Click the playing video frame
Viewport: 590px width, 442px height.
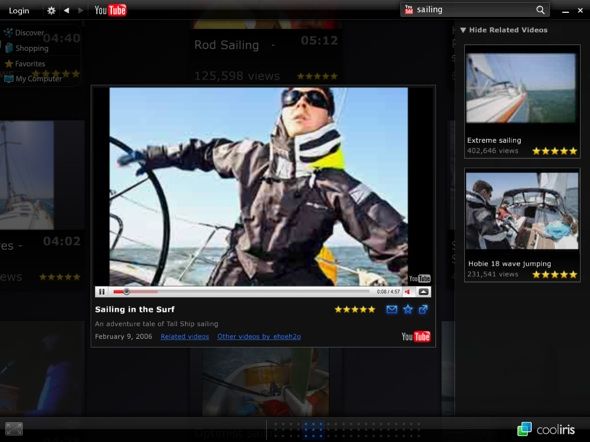(259, 187)
